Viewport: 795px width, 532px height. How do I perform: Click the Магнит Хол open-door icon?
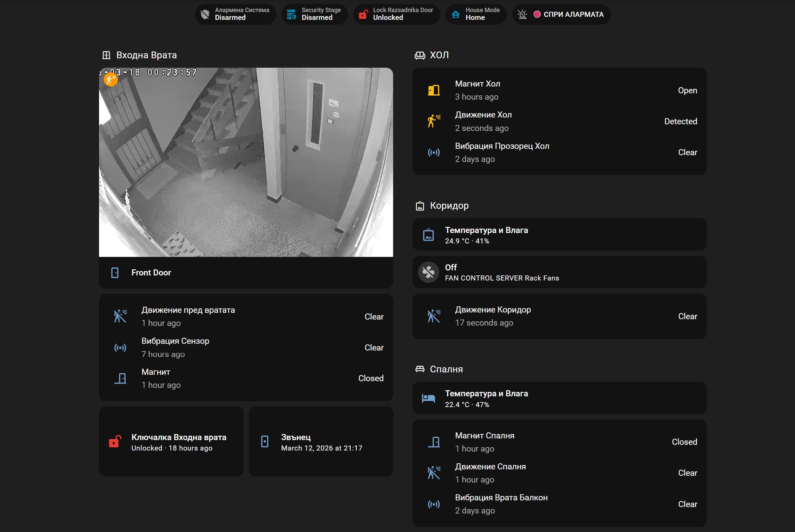pyautogui.click(x=434, y=90)
